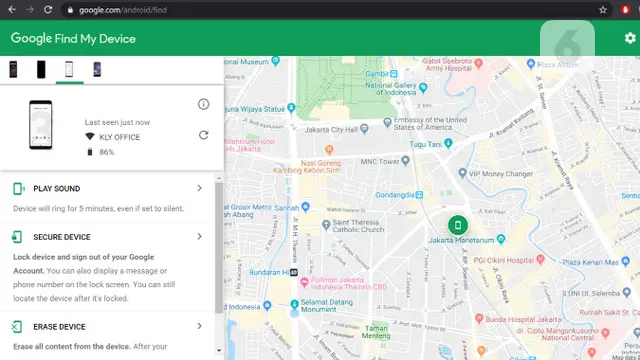
Task: Click the browser forward arrow
Action: pyautogui.click(x=30, y=10)
